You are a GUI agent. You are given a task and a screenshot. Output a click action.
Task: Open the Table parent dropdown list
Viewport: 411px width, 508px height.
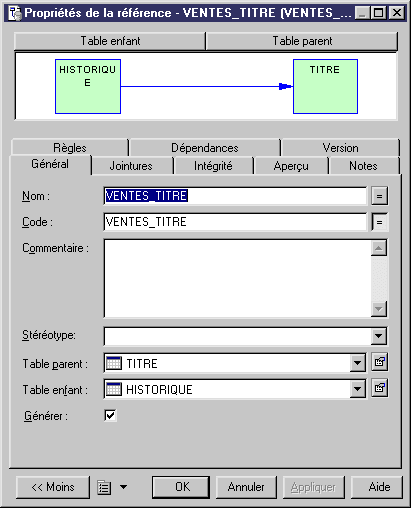358,363
